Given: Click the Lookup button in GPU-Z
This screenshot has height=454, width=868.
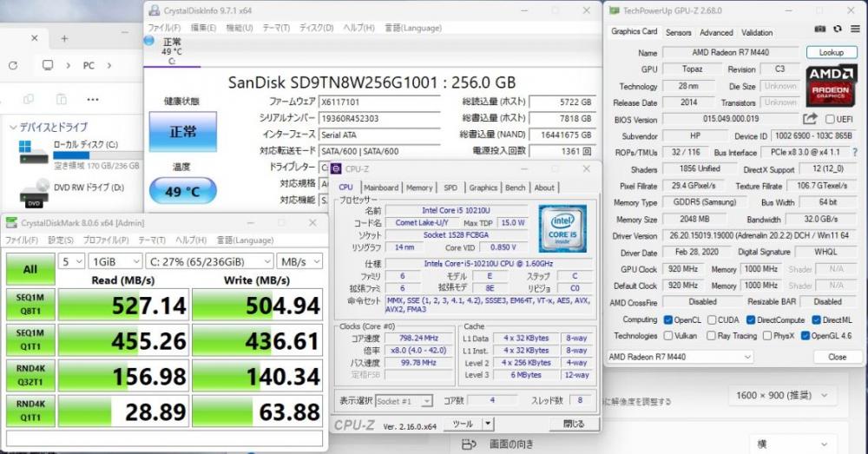Looking at the screenshot, I should pos(832,53).
